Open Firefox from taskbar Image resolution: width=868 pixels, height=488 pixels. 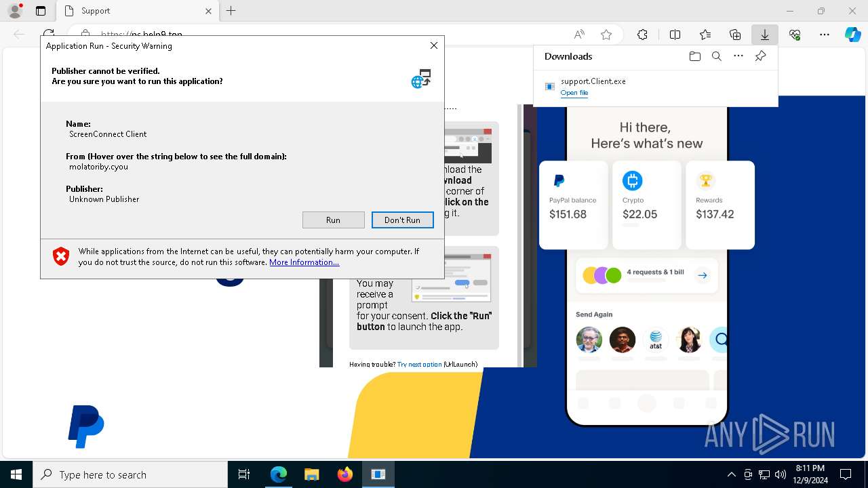click(x=345, y=474)
